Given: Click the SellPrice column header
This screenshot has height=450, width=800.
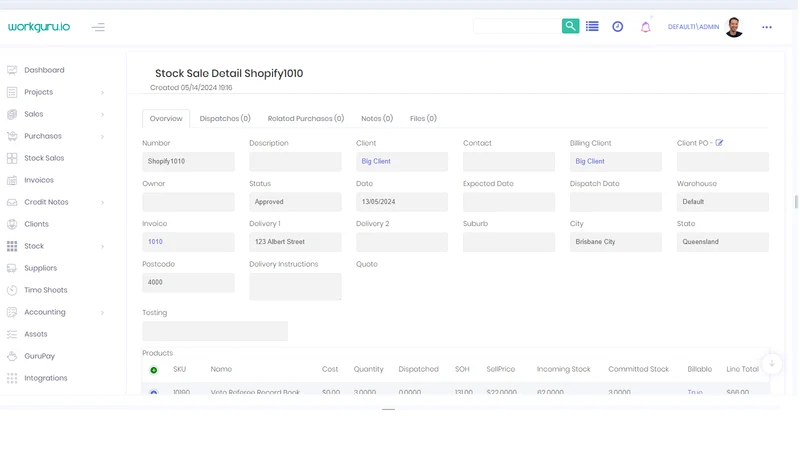Looking at the screenshot, I should [x=501, y=369].
